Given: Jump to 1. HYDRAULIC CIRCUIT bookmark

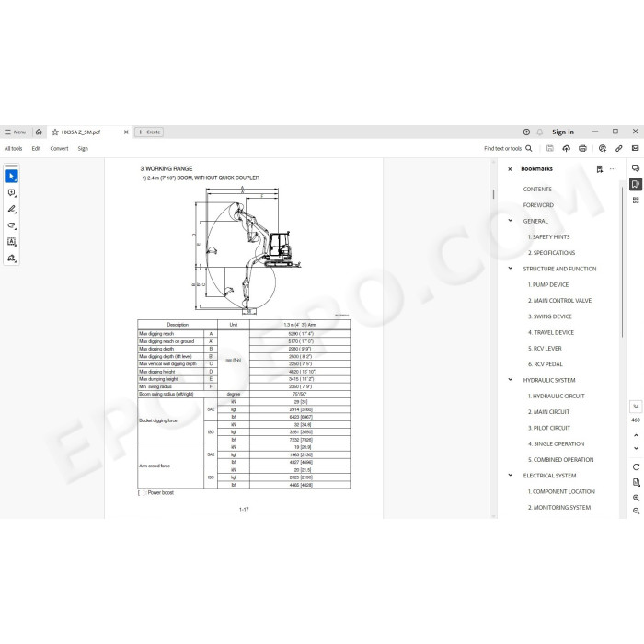Looking at the screenshot, I should click(x=556, y=396).
